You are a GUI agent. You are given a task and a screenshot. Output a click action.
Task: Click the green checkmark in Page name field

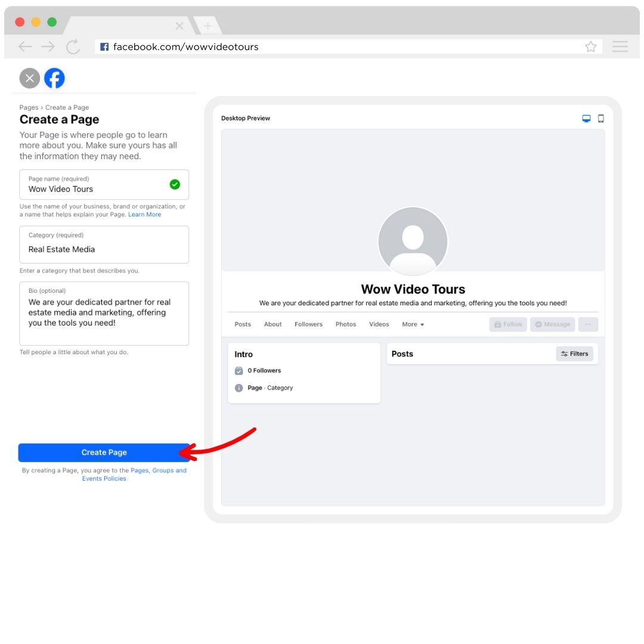[x=175, y=184]
